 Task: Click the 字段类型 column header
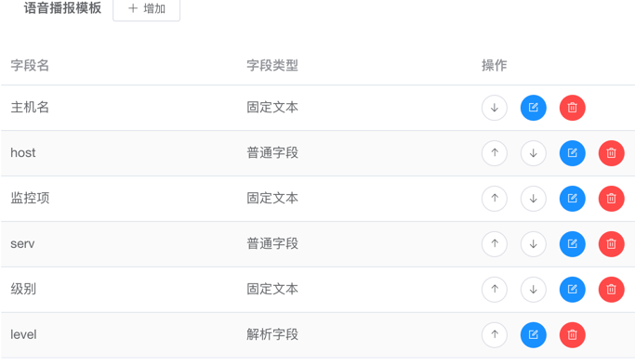point(272,65)
